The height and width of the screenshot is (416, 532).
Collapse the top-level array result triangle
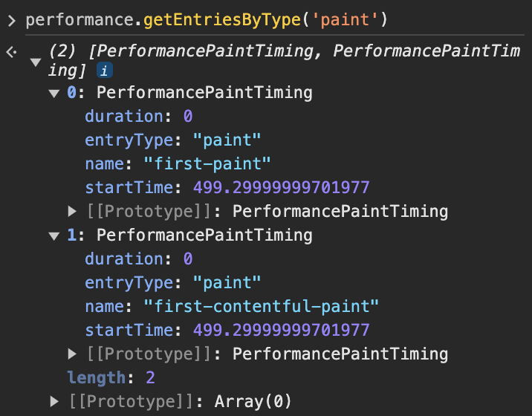tap(35, 62)
